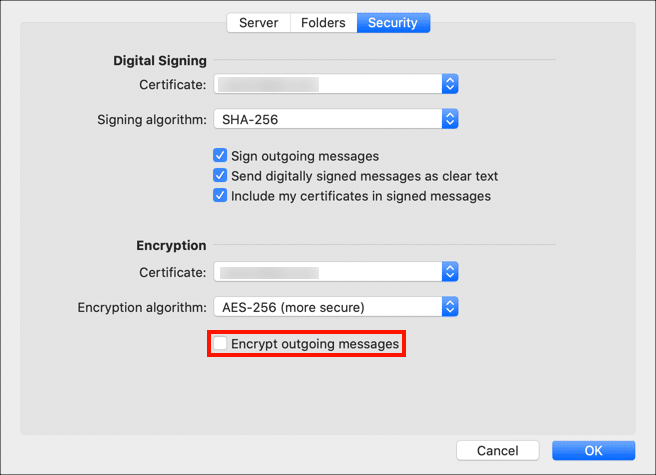Image resolution: width=656 pixels, height=475 pixels.
Task: Open the AES-256 (more secure) encryption menu
Action: pos(327,307)
